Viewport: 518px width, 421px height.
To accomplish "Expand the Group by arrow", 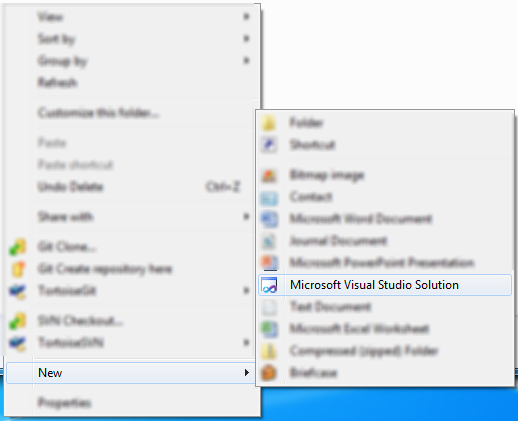I will 246,61.
